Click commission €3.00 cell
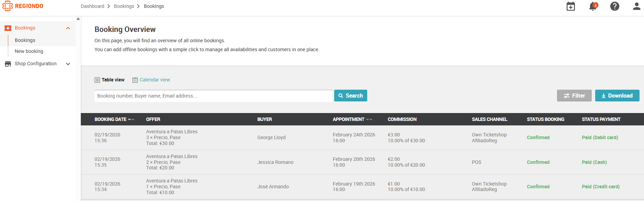Viewport: 644px width, 201px height. point(406,137)
